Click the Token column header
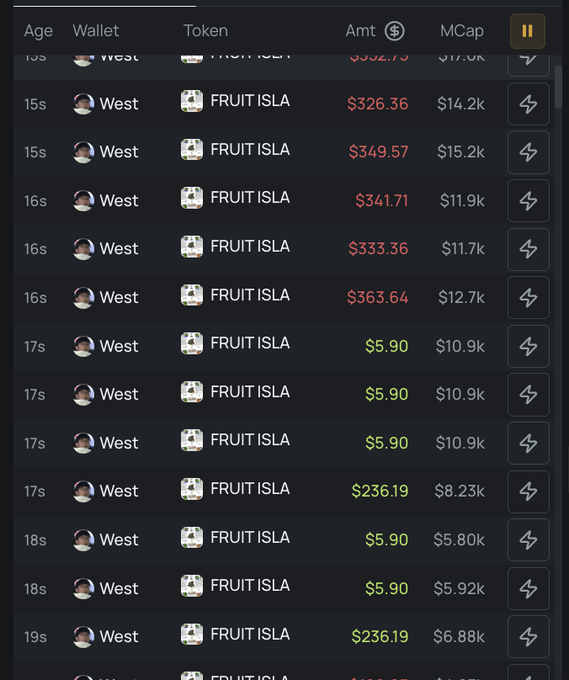Screen dimensions: 569x680 pyautogui.click(x=206, y=31)
